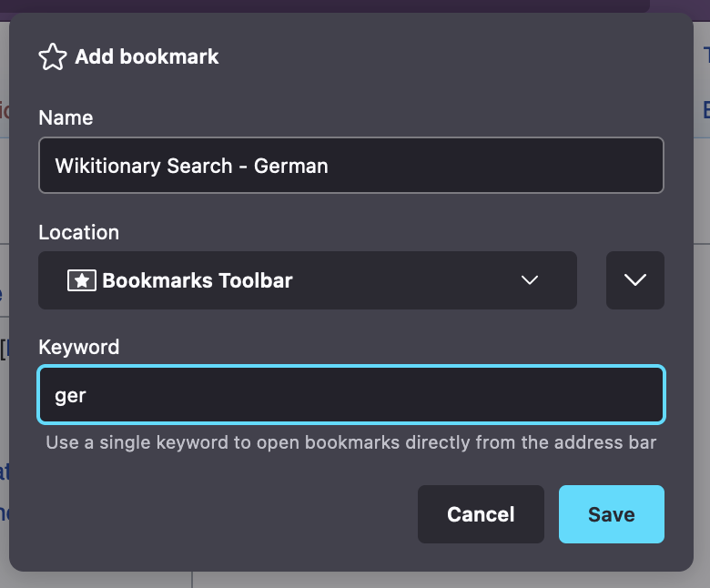
Task: Click the "Bookmarks Toolbar" bold label text
Action: [198, 280]
